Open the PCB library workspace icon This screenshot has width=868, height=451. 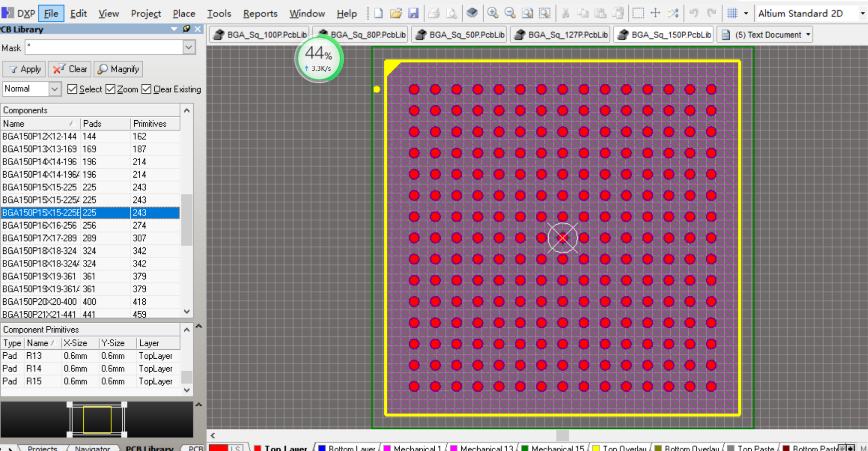[472, 13]
